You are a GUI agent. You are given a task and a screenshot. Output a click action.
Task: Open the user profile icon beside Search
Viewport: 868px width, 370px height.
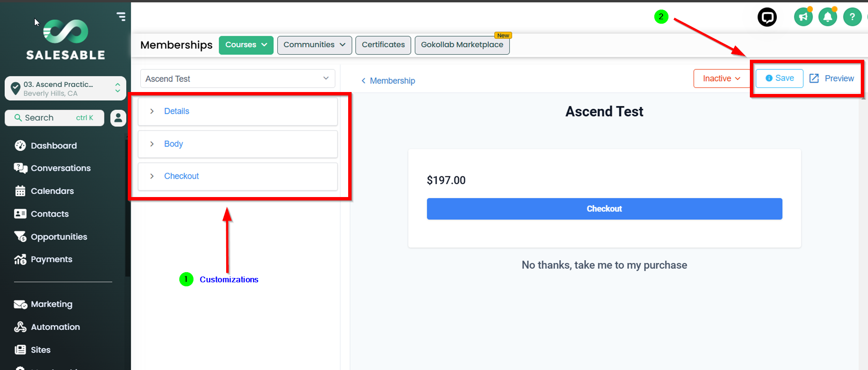click(118, 118)
